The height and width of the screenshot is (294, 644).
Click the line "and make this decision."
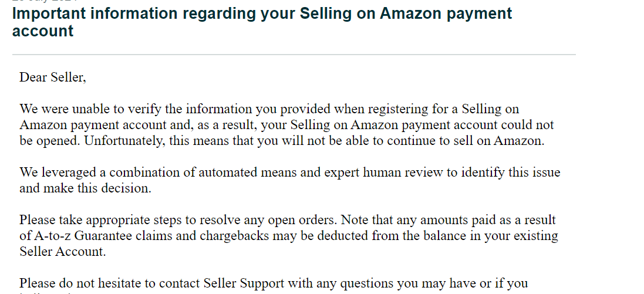point(86,188)
